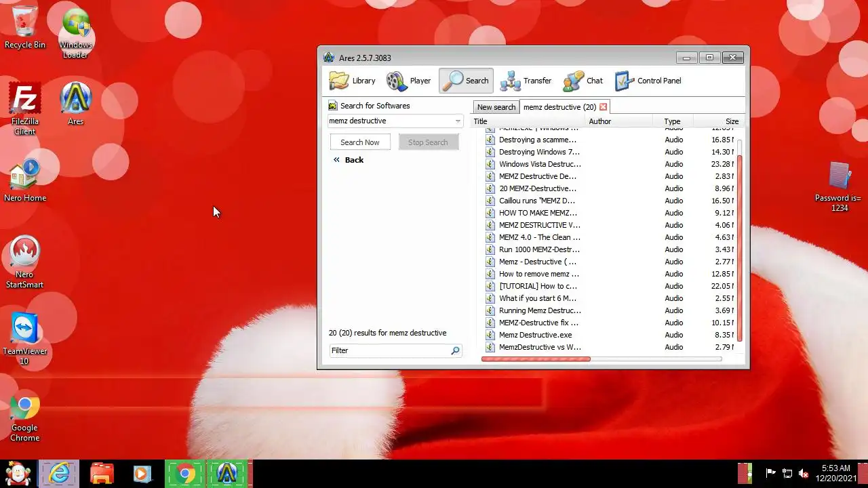Open the 'Password is= 1234' desktop file

(840, 187)
